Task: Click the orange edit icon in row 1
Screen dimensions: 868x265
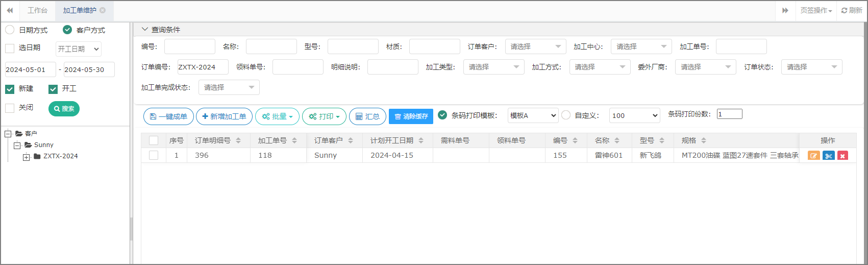Action: [814, 156]
